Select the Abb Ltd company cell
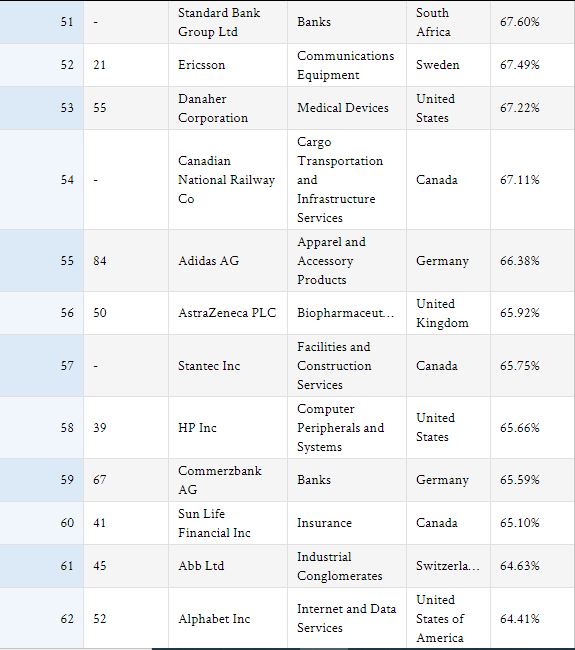Screen dimensions: 575x650 click(228, 566)
